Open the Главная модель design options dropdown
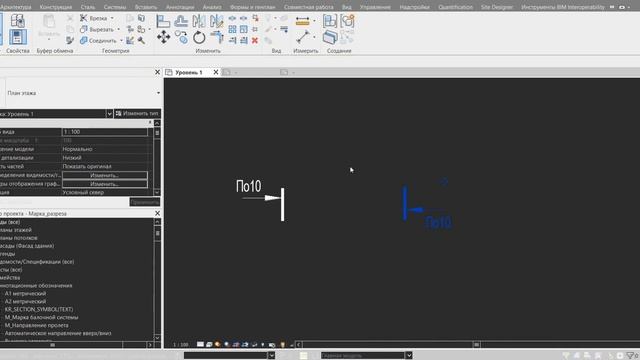 pos(409,356)
